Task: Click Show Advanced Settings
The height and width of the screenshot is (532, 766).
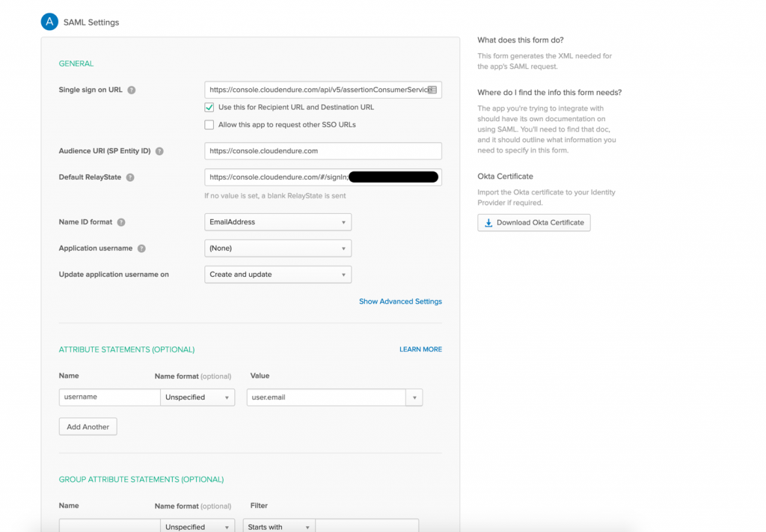Action: coord(400,301)
